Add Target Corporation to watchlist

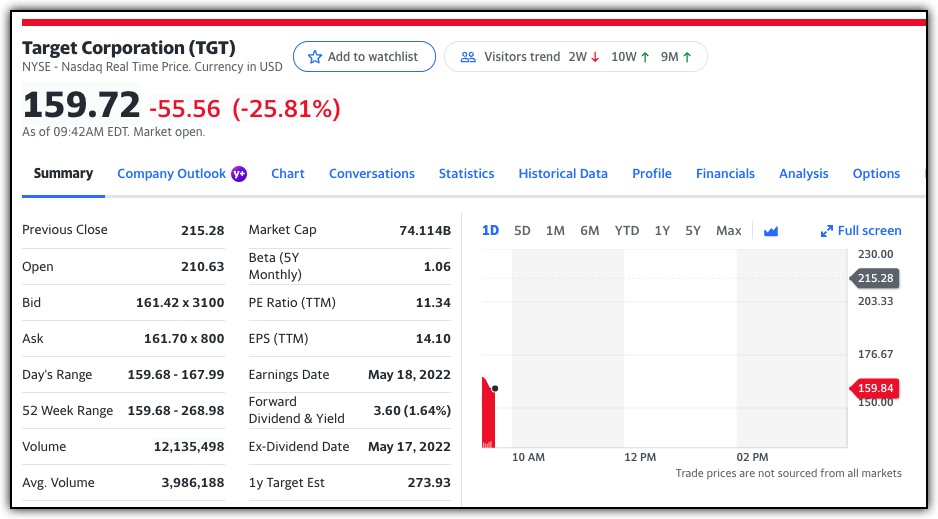click(364, 57)
